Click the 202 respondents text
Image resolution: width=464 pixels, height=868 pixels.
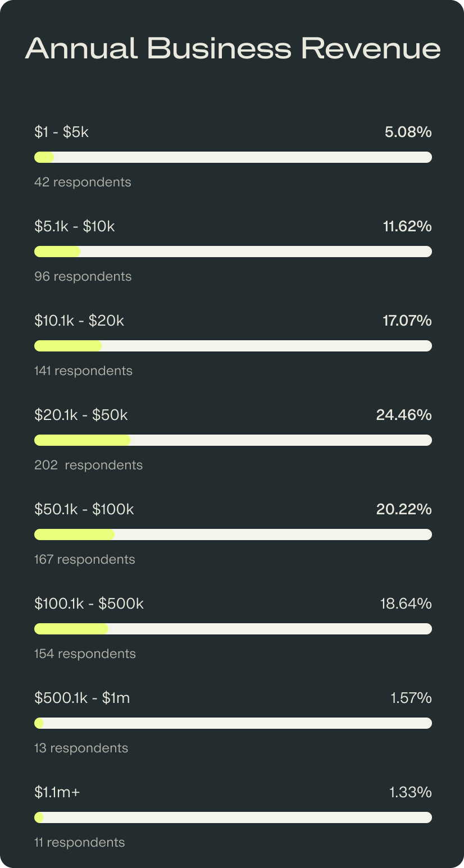[x=88, y=465]
